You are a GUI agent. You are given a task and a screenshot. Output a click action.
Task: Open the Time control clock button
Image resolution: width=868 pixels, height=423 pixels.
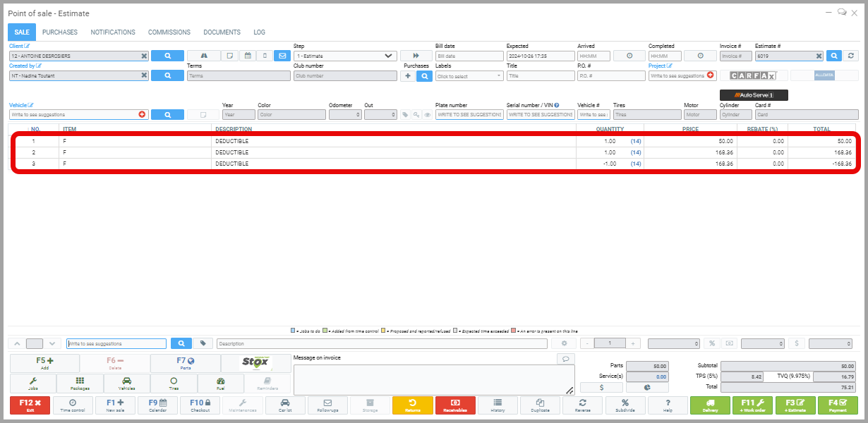[73, 405]
